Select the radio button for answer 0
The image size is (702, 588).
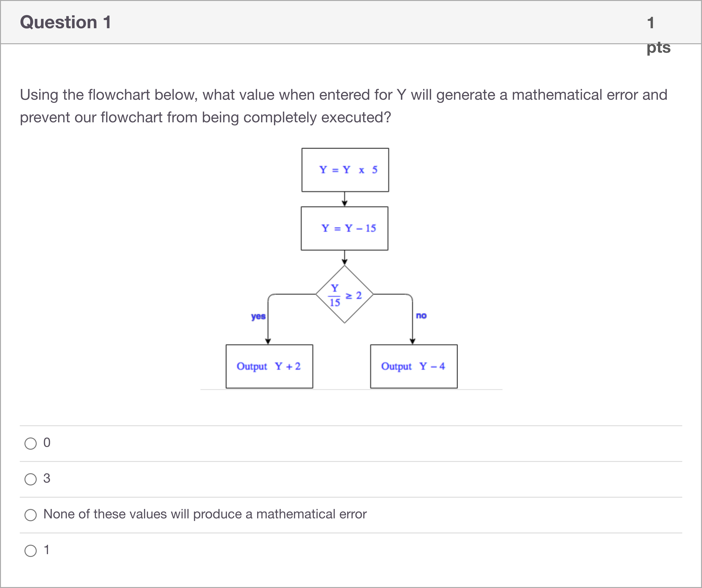[30, 444]
